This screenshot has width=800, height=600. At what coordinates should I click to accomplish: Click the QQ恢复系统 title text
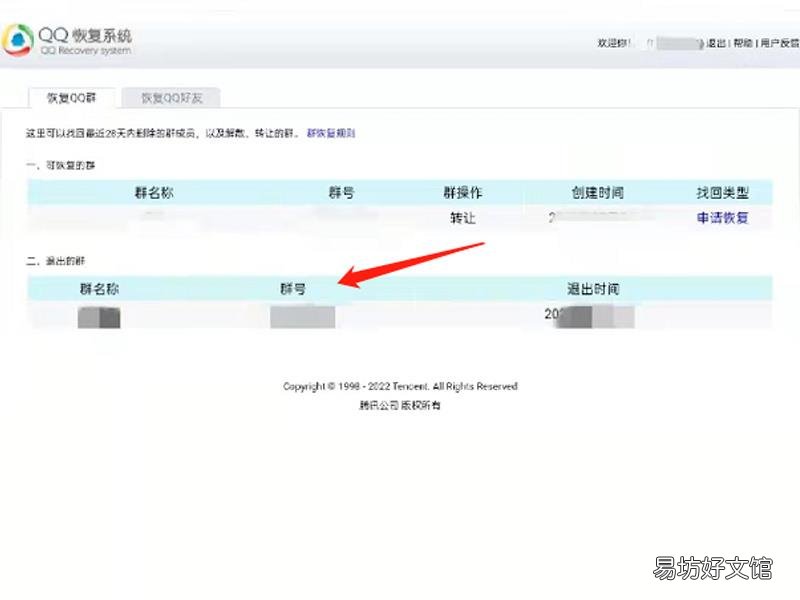pos(85,35)
